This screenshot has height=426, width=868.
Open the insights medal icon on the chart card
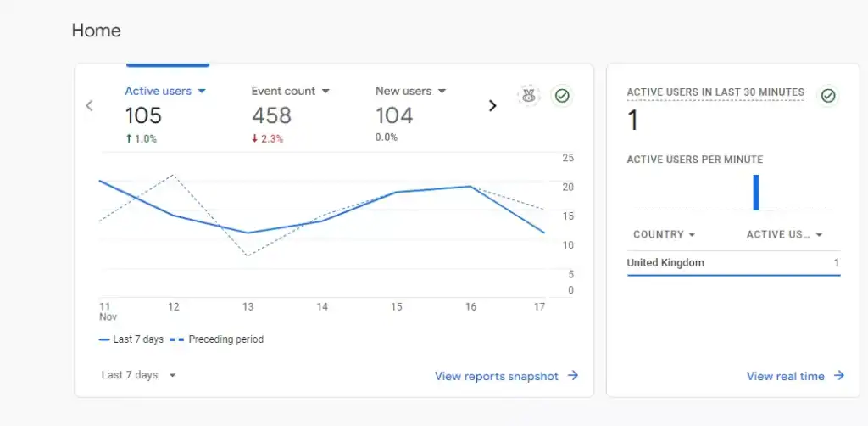[529, 96]
